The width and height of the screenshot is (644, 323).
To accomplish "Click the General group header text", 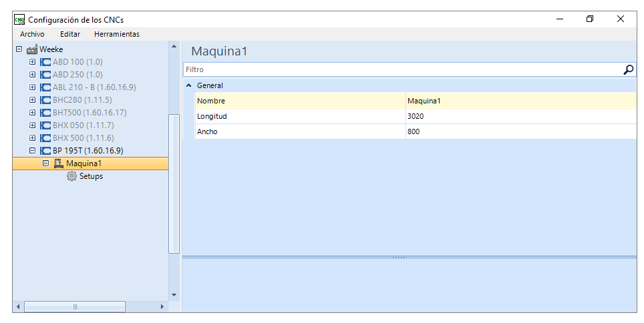I will click(x=210, y=85).
